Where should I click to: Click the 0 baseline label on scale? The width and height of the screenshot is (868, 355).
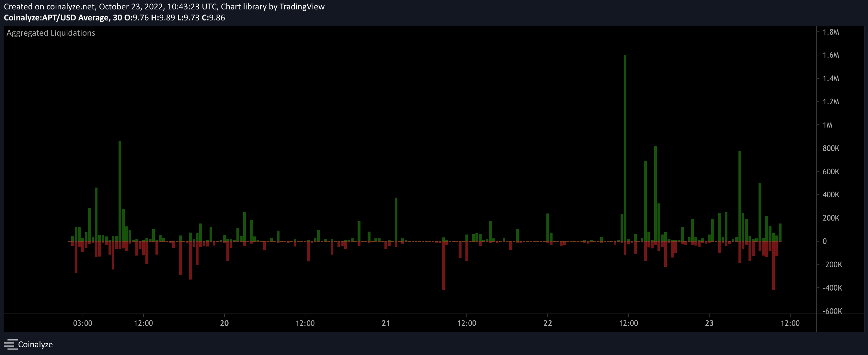point(824,241)
